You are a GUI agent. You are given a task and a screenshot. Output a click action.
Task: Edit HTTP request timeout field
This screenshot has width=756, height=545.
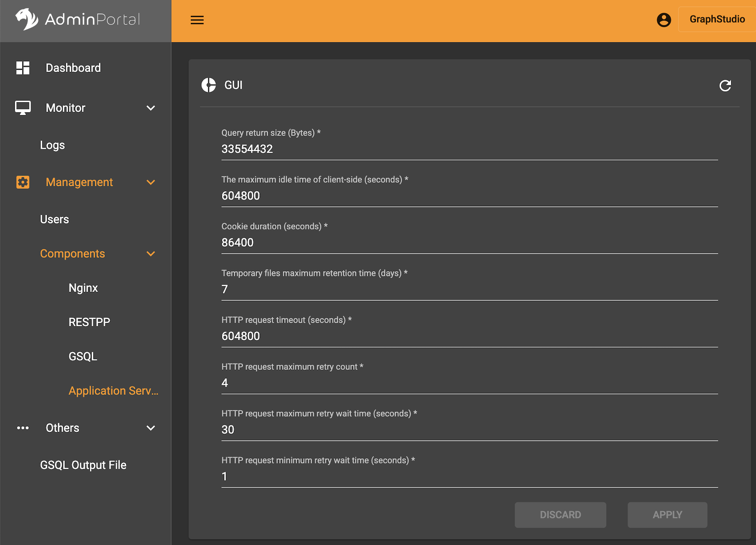click(x=470, y=336)
